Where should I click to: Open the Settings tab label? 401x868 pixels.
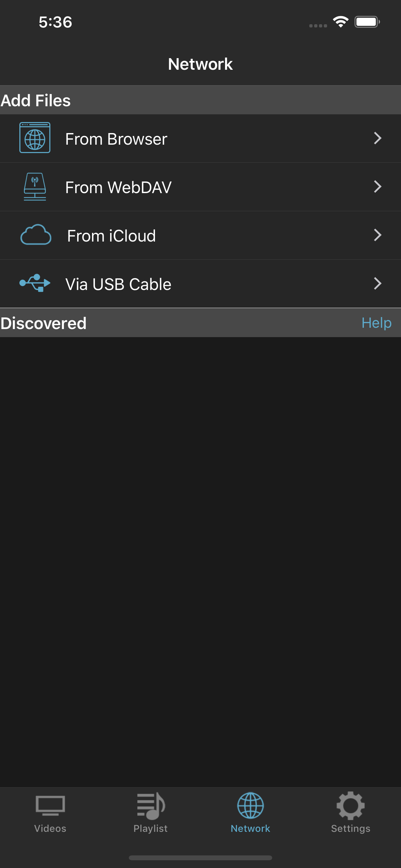point(350,829)
